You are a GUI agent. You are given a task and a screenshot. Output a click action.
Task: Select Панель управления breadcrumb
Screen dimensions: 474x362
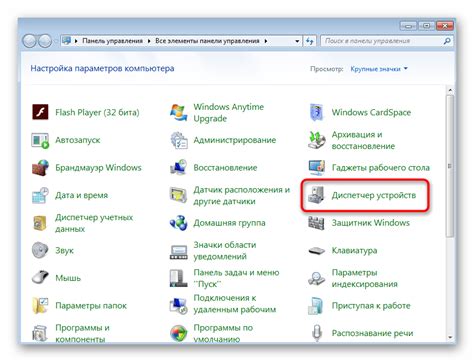[112, 41]
